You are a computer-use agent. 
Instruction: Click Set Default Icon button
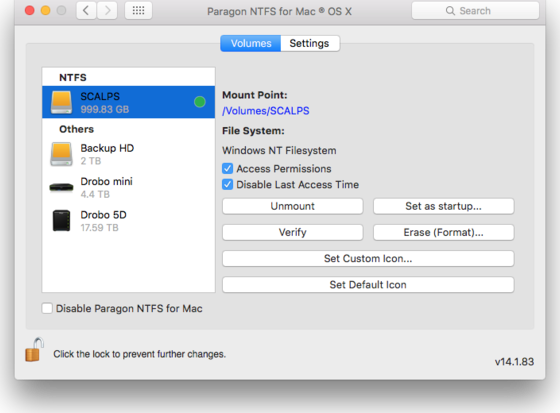coord(368,284)
